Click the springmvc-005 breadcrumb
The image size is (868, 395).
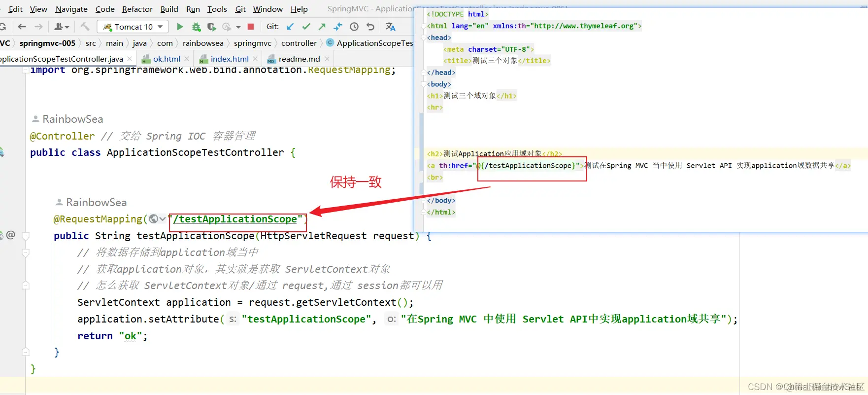tap(47, 43)
